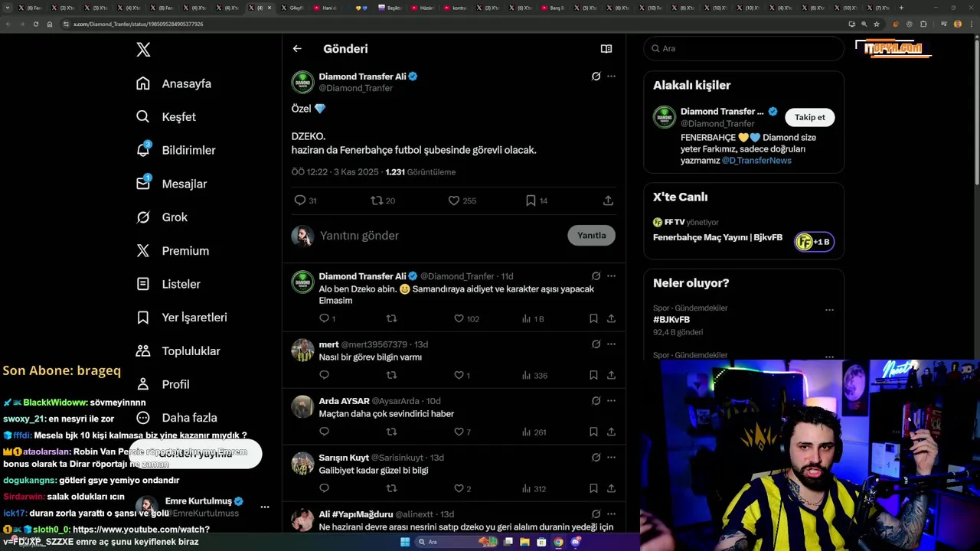Open more options on Ali #YapıMağduru reply

coord(611,514)
